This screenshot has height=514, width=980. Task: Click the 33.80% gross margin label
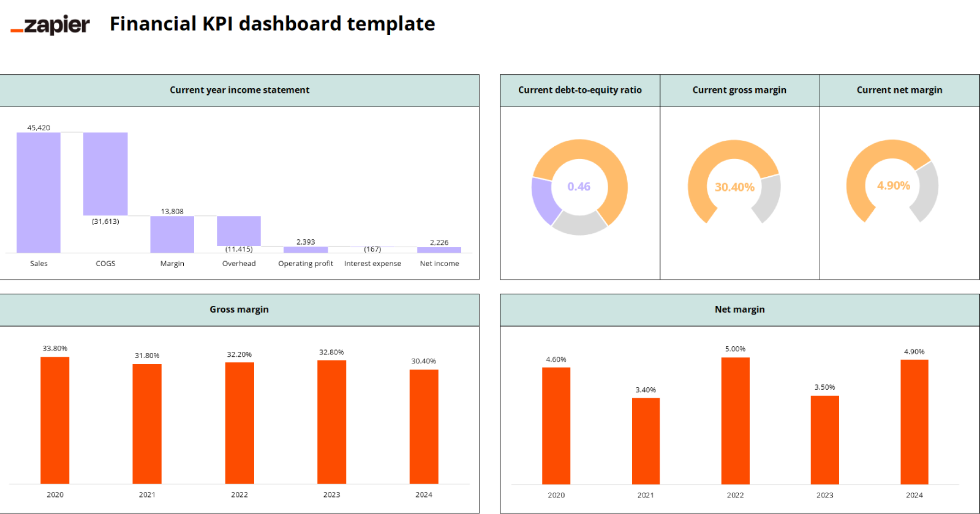coord(55,349)
